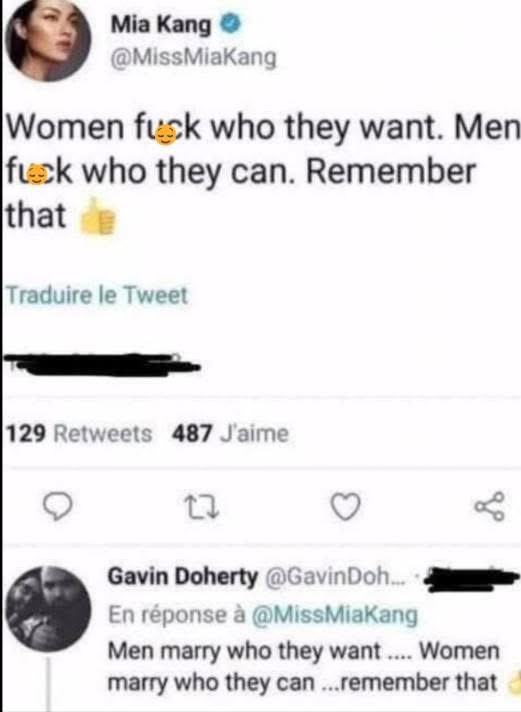View the 129 Retweets list
Image resolution: width=521 pixels, height=712 pixels.
tap(79, 434)
